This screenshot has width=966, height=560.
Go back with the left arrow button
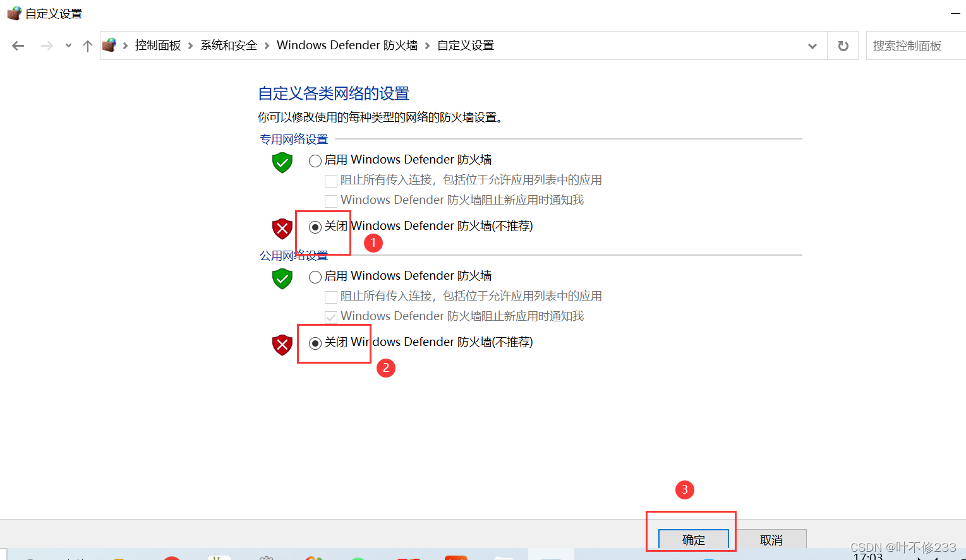tap(18, 45)
